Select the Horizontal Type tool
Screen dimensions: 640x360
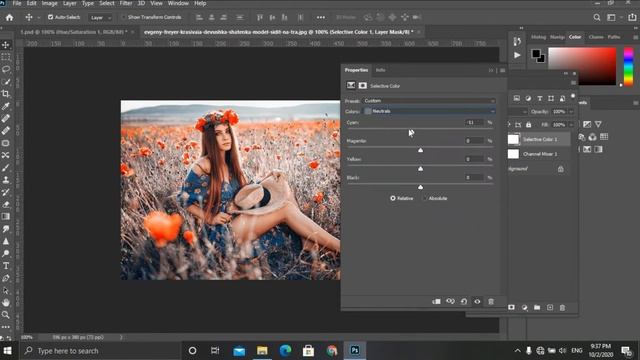pos(6,266)
